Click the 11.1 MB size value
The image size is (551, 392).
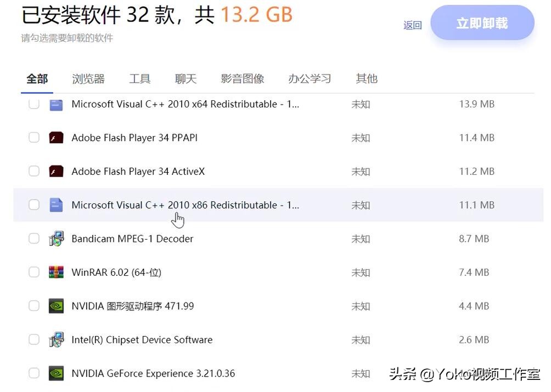coord(476,205)
